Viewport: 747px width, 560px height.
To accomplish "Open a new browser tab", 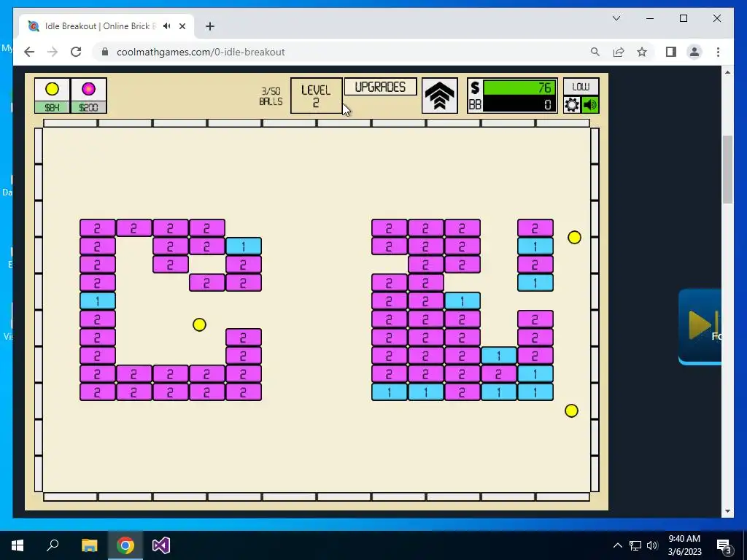I will 209,26.
